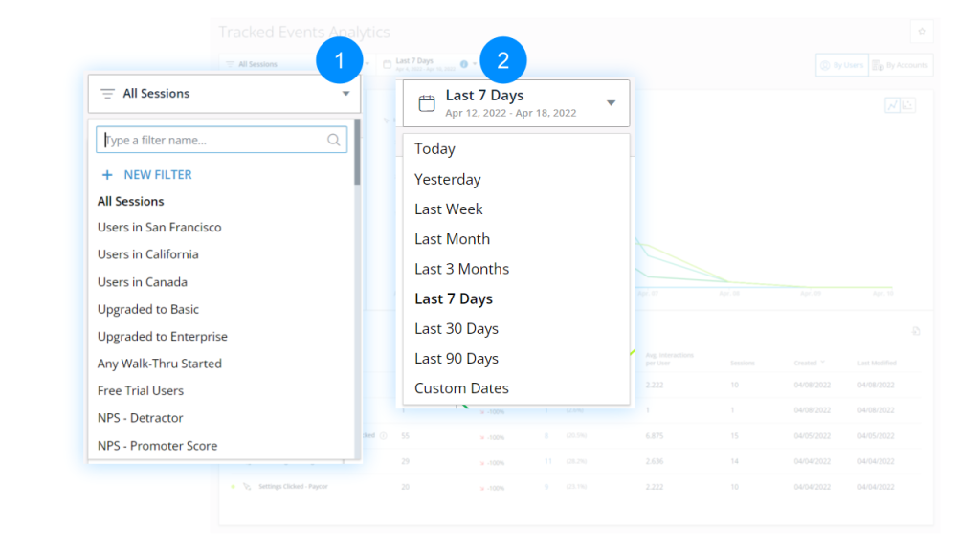Viewport: 980px width, 551px height.
Task: Click the export icon above the table
Action: [x=916, y=331]
